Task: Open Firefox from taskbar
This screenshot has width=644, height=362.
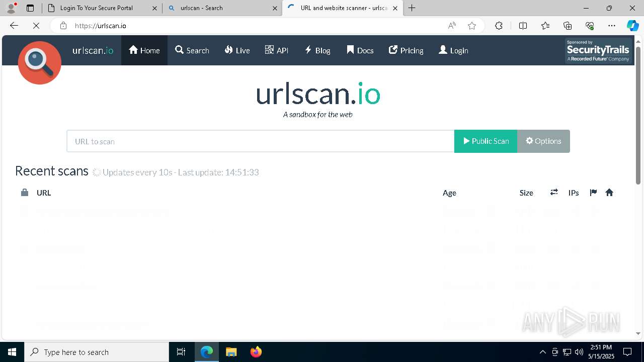Action: coord(256,352)
